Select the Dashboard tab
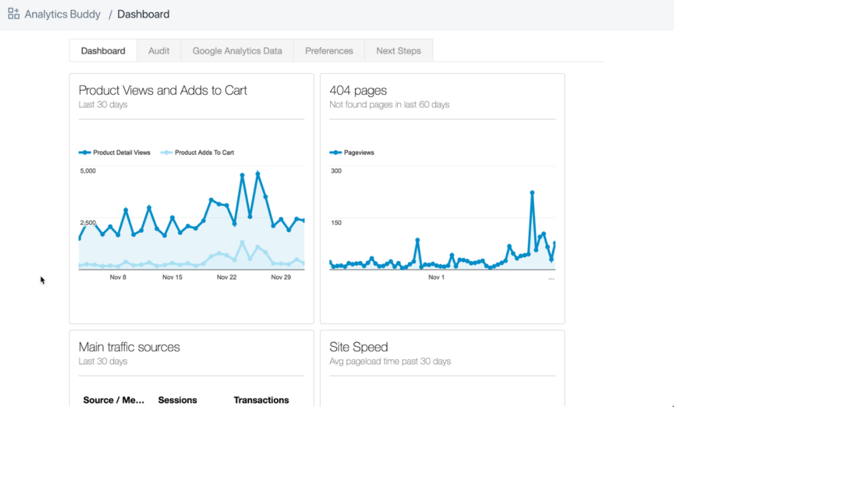This screenshot has width=868, height=494. pyautogui.click(x=103, y=51)
